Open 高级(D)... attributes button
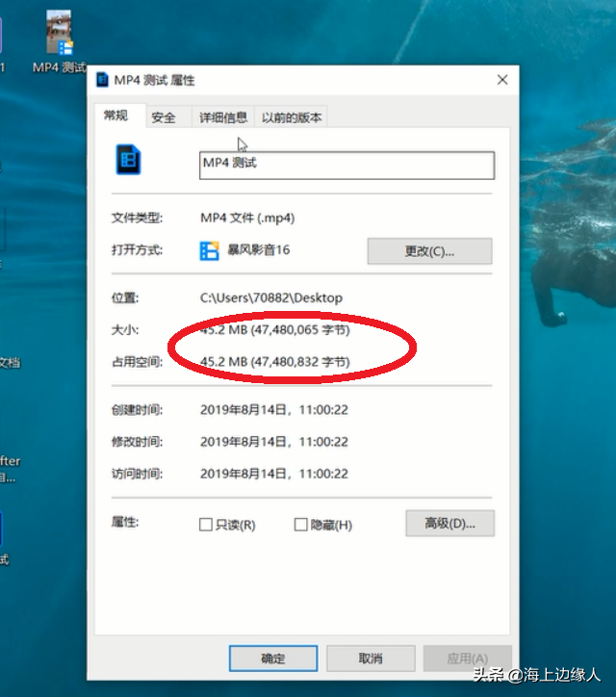This screenshot has width=616, height=697. click(449, 523)
